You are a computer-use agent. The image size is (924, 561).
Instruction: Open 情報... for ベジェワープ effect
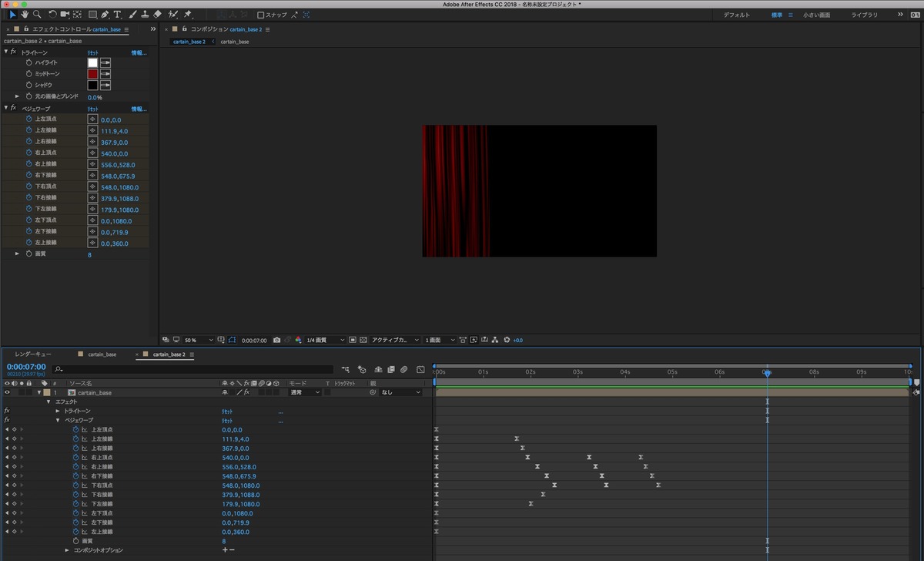pyautogui.click(x=138, y=109)
